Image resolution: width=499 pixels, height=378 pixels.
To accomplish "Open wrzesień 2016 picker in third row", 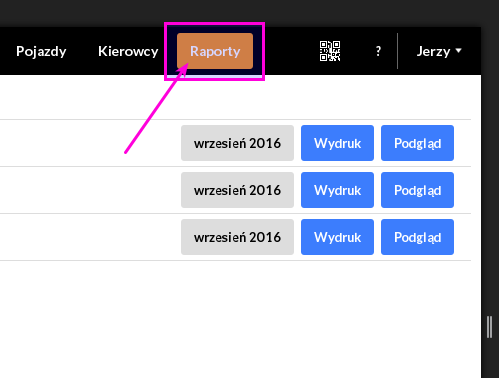I will [237, 237].
